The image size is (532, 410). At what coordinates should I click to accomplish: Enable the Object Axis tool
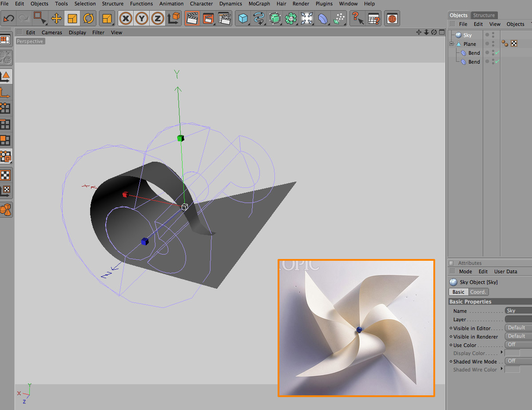click(5, 92)
